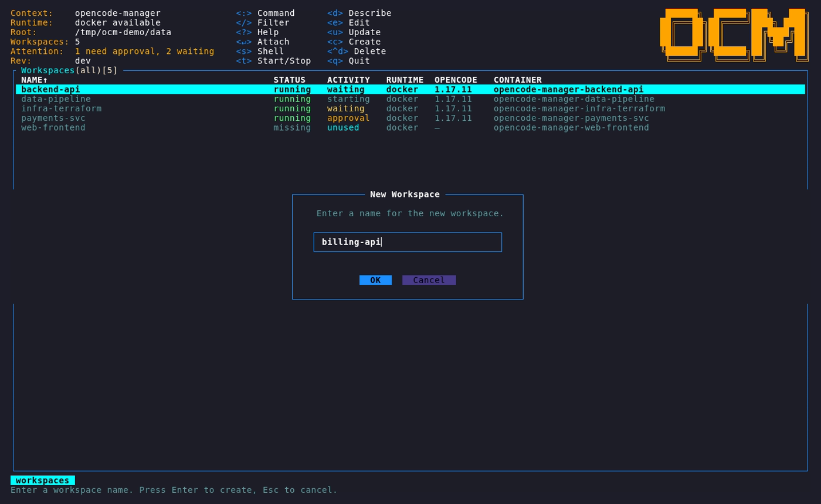This screenshot has height=504, width=821.
Task: Select the data-pipeline workspace row
Action: point(410,99)
